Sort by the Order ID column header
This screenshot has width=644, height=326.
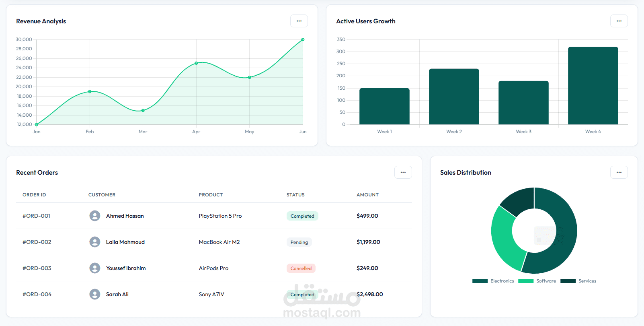point(34,195)
